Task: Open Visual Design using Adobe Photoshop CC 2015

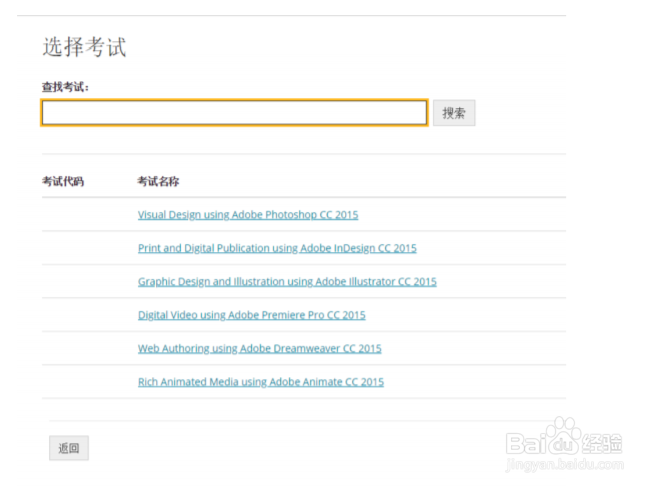Action: pos(248,215)
